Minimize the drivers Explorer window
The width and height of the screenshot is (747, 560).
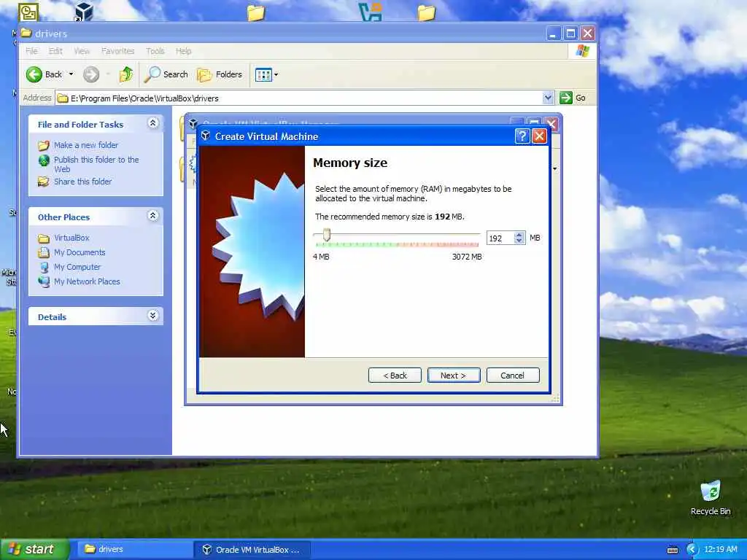553,34
